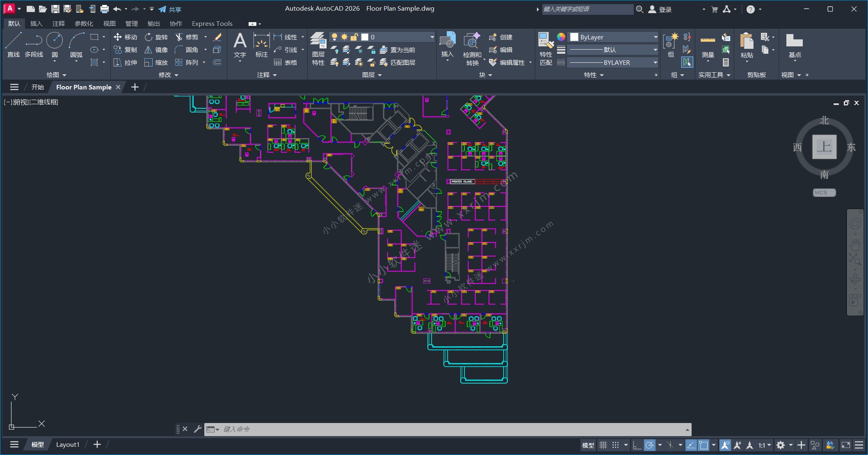Switch to the 注释 ribbon tab

58,23
